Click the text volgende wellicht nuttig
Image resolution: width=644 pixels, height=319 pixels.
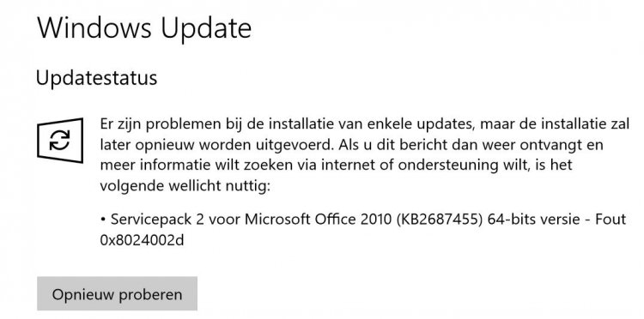(x=185, y=187)
